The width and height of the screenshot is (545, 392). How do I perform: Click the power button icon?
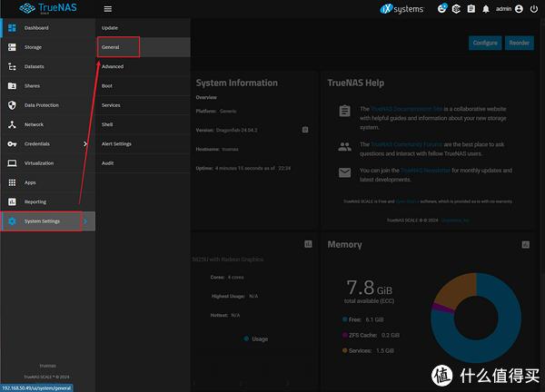tap(534, 9)
